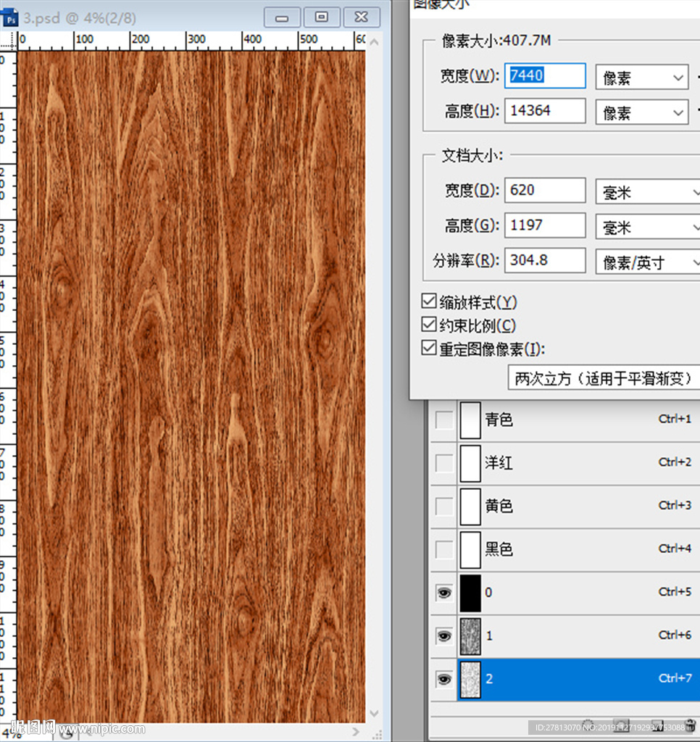Toggle the 约束比例 checkbox

(x=429, y=325)
